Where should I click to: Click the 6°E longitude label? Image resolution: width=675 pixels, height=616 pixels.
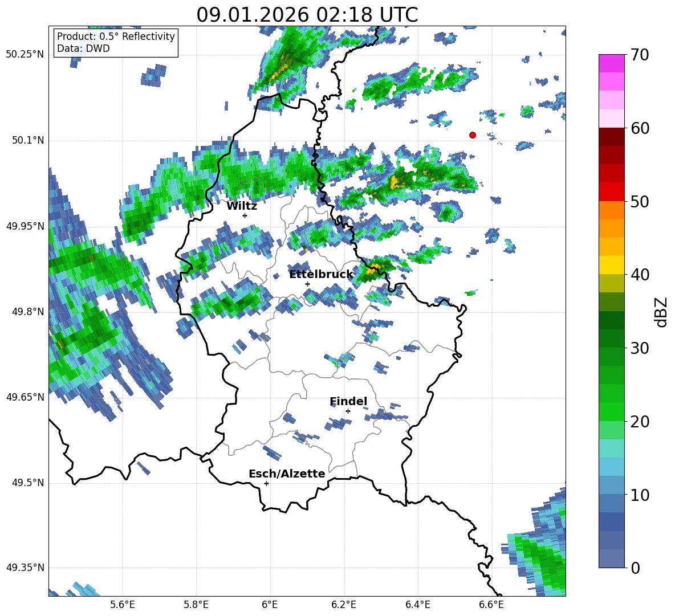click(270, 605)
